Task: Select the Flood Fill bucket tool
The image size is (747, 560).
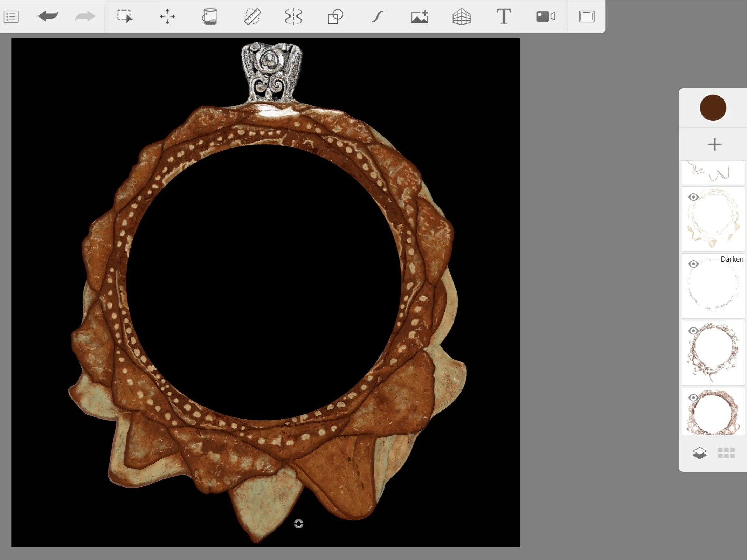Action: pyautogui.click(x=209, y=16)
